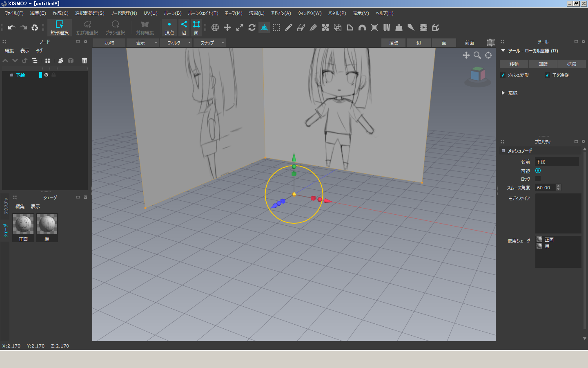Toggle the 子を追従 checkbox

point(547,75)
